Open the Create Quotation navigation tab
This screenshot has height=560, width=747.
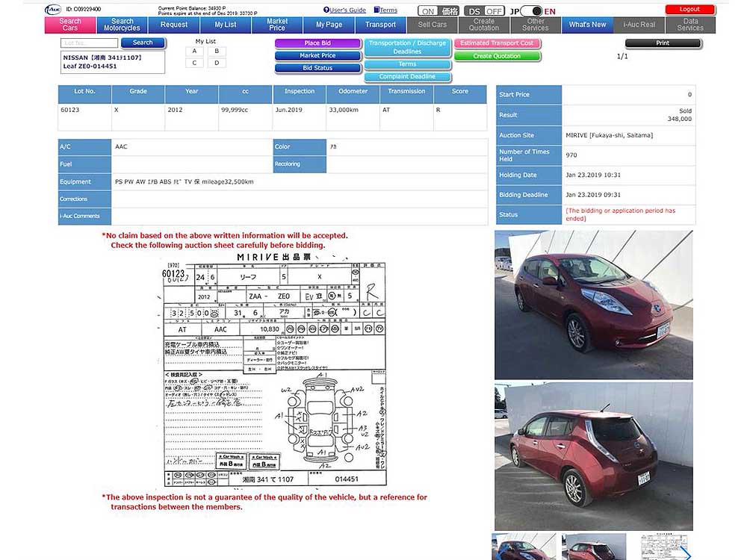483,25
